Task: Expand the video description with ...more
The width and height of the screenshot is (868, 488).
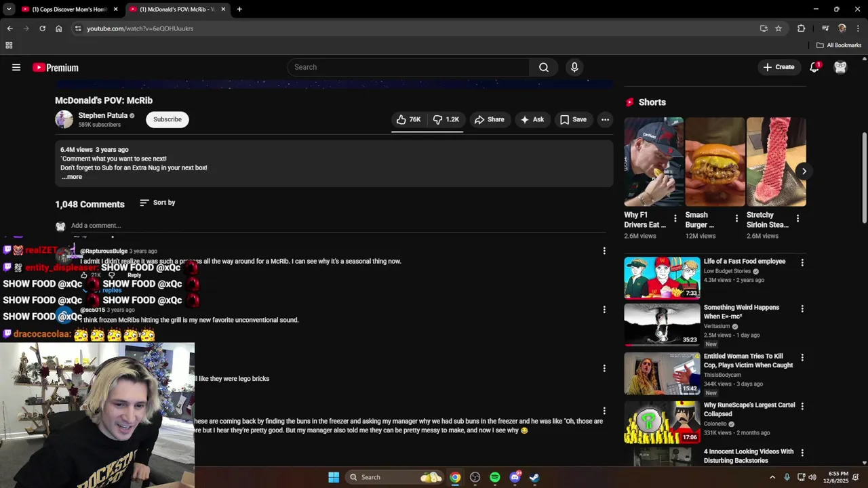Action: tap(72, 177)
